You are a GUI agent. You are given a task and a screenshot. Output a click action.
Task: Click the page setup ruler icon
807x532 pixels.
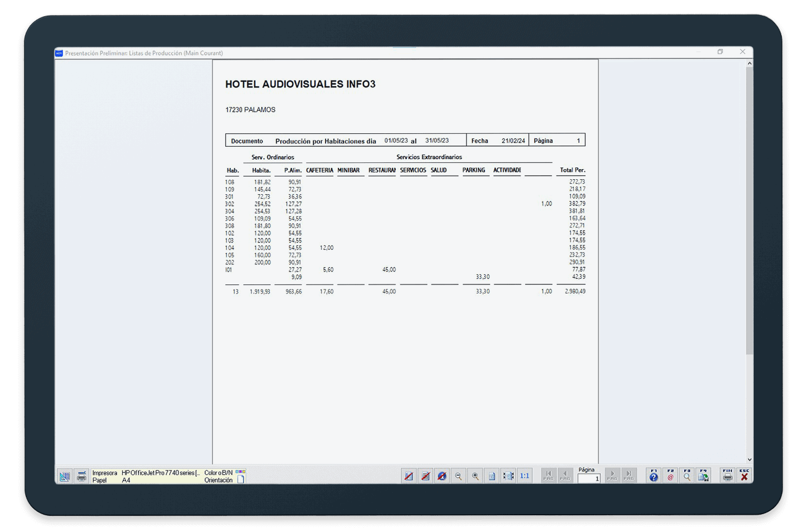click(x=64, y=476)
